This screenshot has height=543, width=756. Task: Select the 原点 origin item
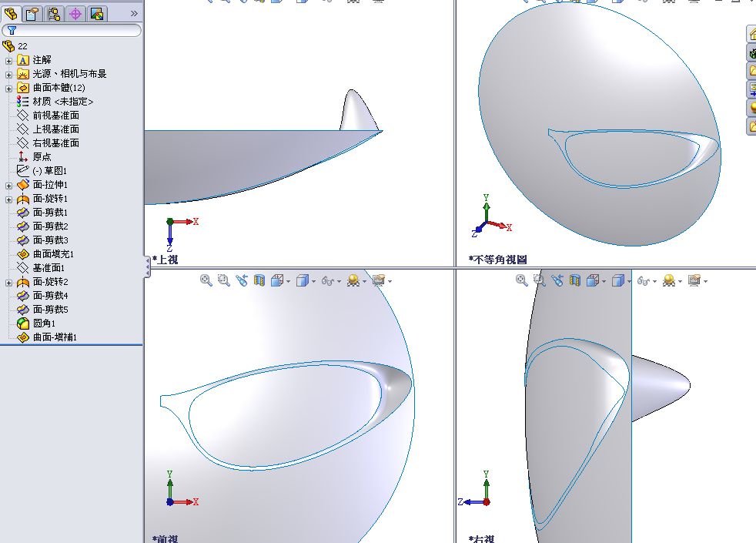click(34, 156)
